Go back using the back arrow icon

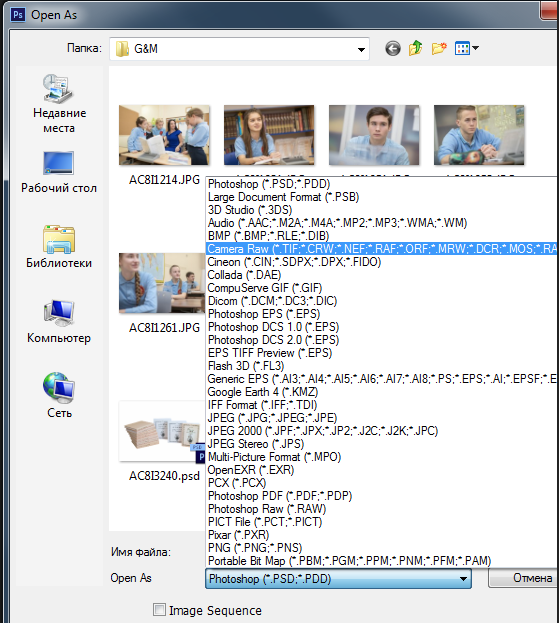393,49
